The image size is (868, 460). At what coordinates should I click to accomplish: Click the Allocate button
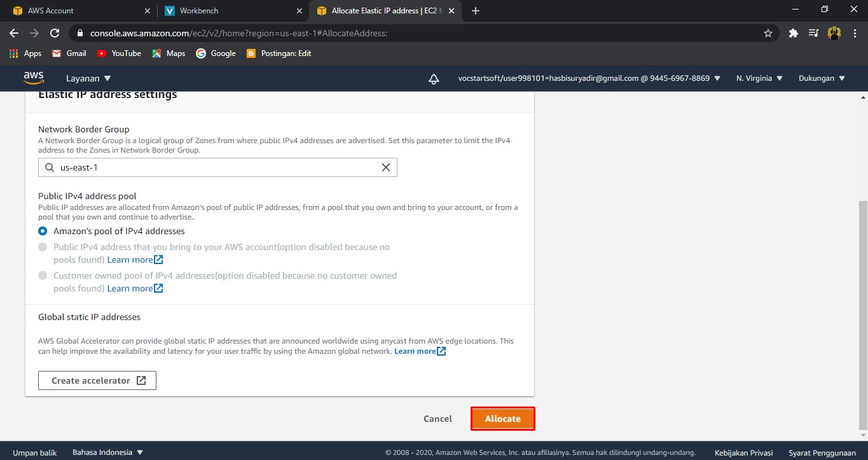[x=502, y=419]
